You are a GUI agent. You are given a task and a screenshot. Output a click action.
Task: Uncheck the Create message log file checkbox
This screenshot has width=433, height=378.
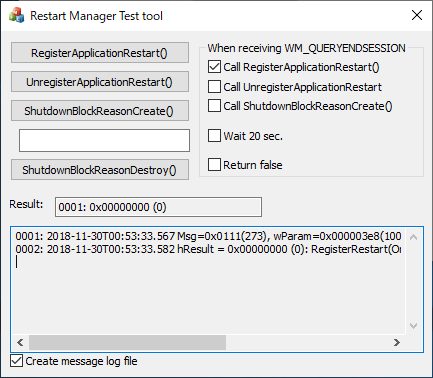(16, 361)
